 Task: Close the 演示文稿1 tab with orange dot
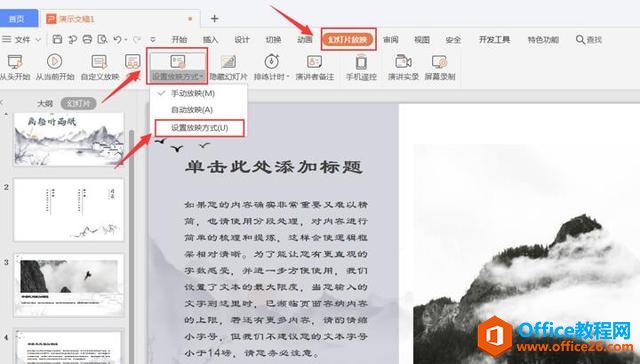pyautogui.click(x=190, y=19)
